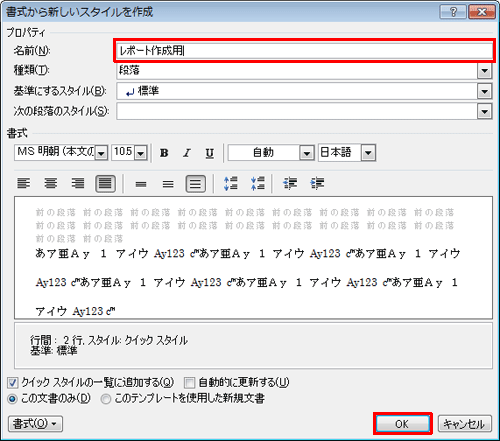
Task: Toggle Bold formatting button
Action: coord(164,153)
